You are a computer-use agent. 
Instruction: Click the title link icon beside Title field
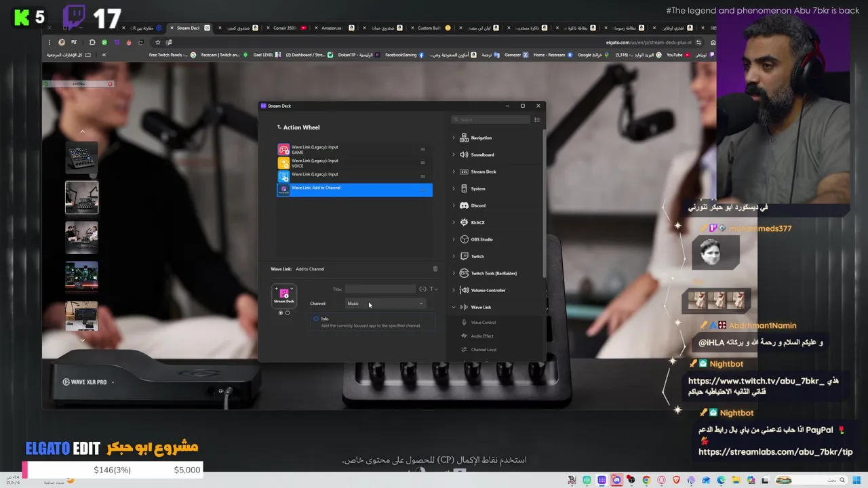[422, 289]
